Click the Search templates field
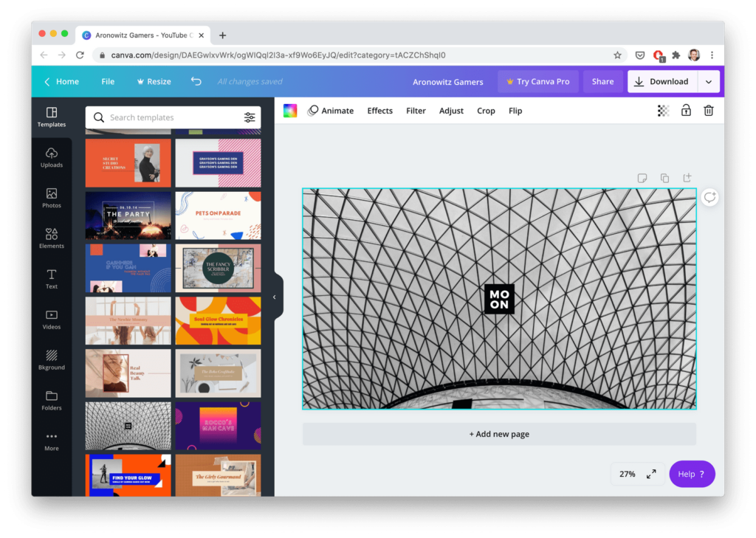This screenshot has width=756, height=538. click(x=173, y=117)
